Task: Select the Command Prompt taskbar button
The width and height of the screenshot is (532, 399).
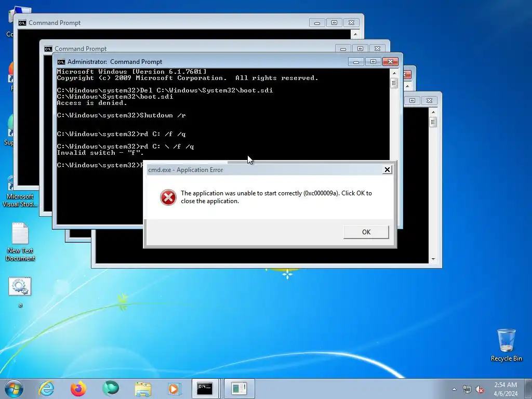Action: [206, 389]
